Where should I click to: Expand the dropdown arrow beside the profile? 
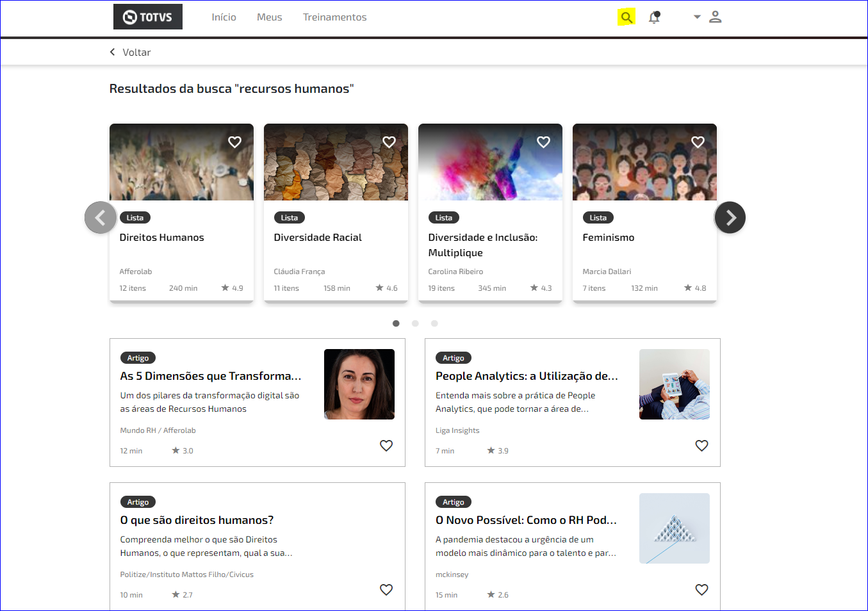pyautogui.click(x=697, y=17)
